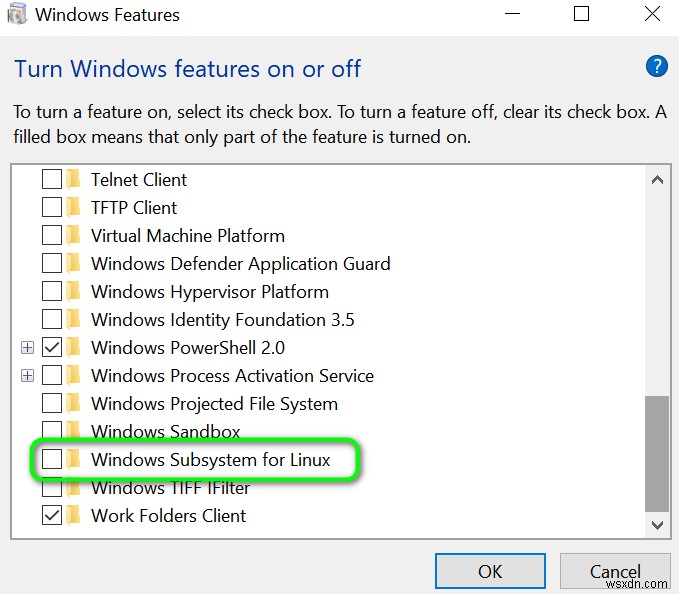This screenshot has height=594, width=679.
Task: Click the Windows Features title bar icon
Action: pos(17,15)
